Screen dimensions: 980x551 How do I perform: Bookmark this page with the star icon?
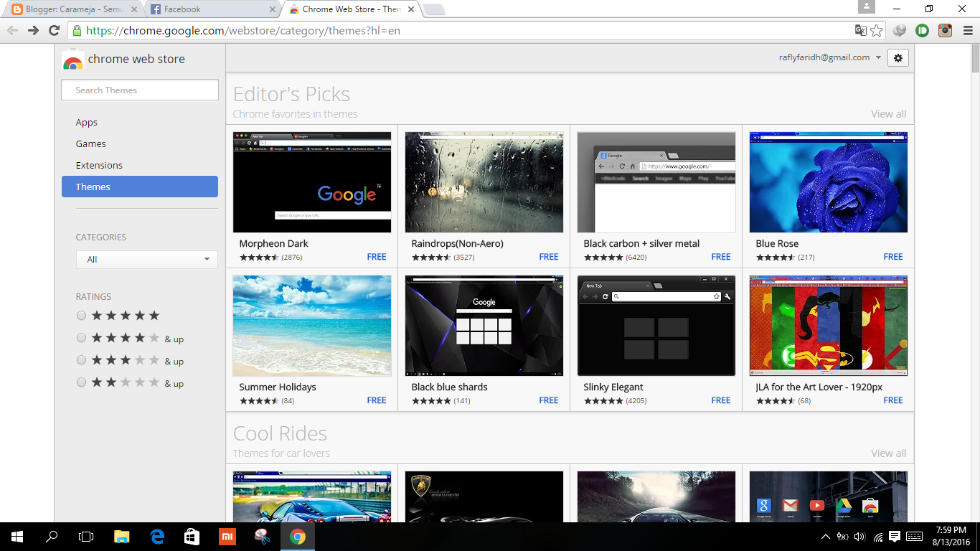point(877,30)
